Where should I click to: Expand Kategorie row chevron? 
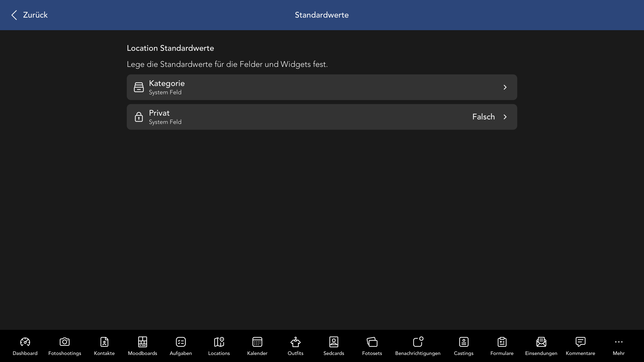(505, 87)
